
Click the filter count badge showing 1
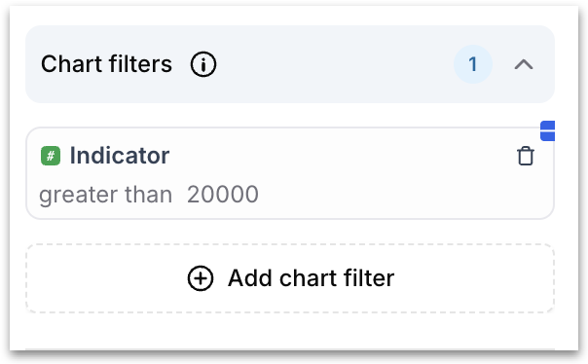point(473,64)
